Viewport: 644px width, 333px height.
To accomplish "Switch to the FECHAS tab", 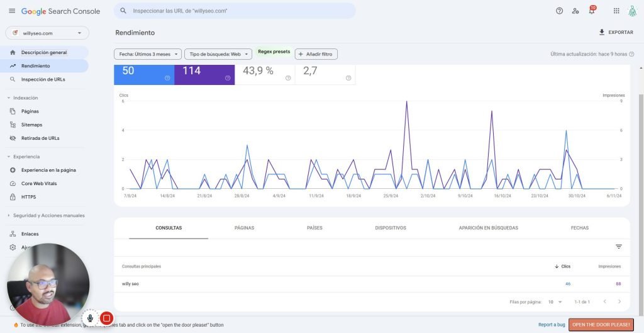I will coord(579,228).
